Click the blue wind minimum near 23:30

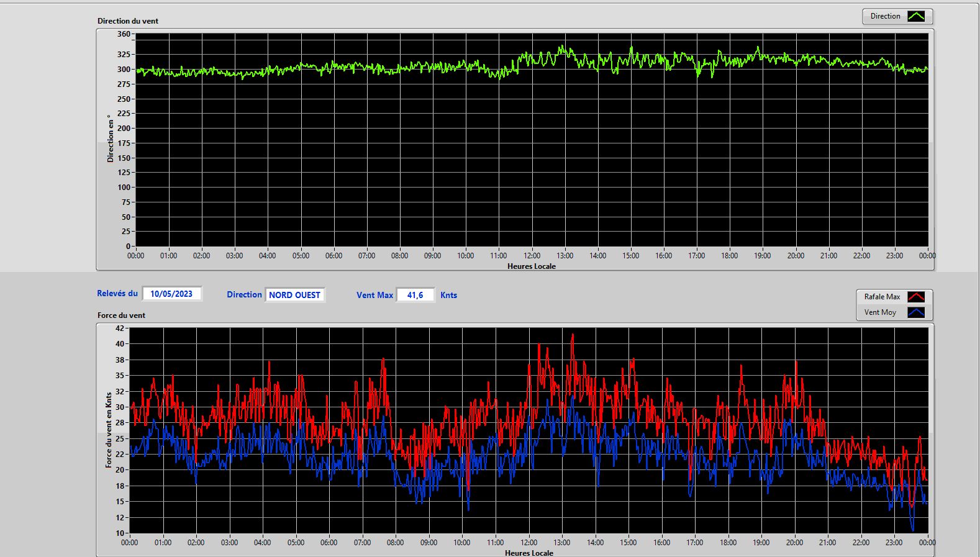912,530
